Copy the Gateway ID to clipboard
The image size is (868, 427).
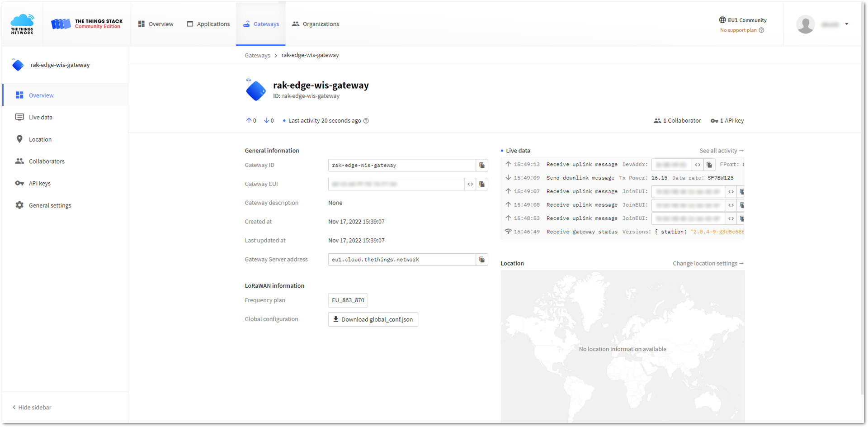[482, 166]
